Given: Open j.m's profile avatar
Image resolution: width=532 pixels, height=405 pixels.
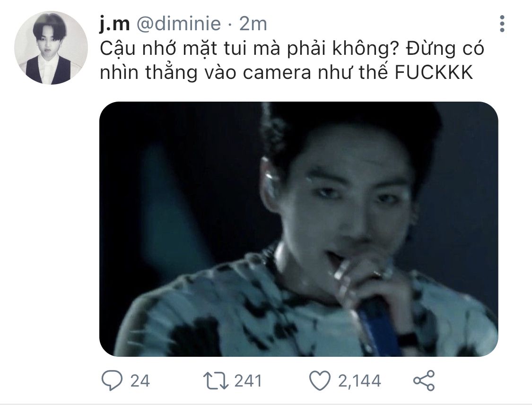Looking at the screenshot, I should [51, 48].
